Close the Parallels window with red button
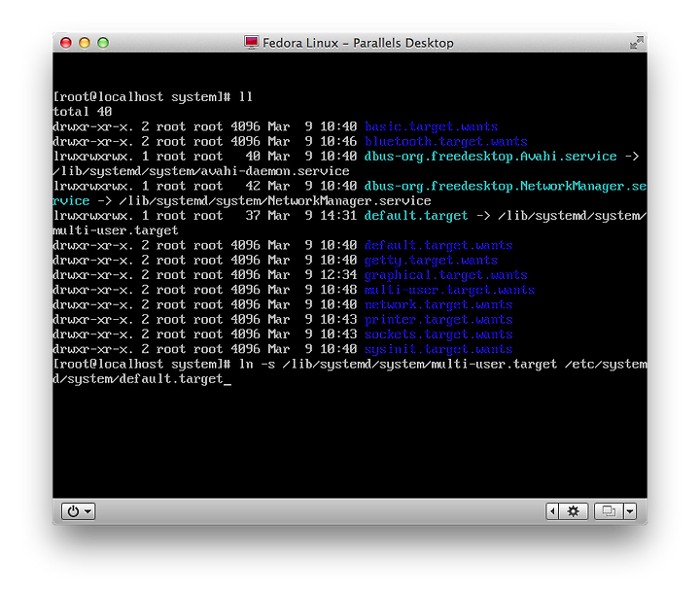The image size is (700, 598). coord(66,43)
